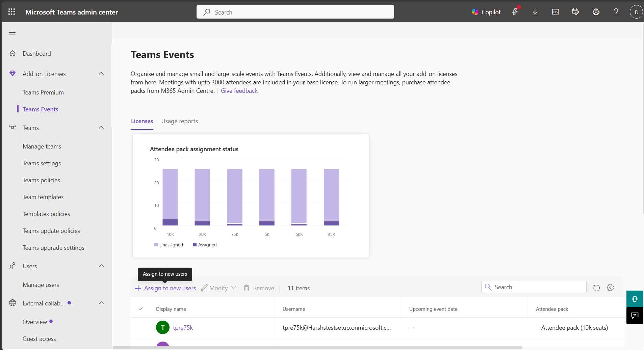Toggle the Unassigned series in the chart legend
Viewport: 644px width, 350px height.
pyautogui.click(x=169, y=245)
